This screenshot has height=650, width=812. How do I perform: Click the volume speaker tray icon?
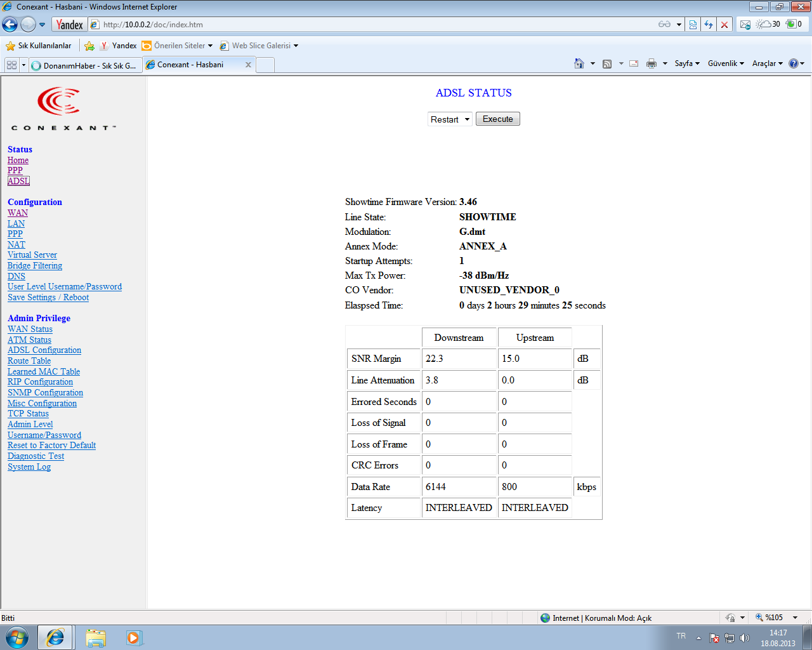pyautogui.click(x=745, y=638)
